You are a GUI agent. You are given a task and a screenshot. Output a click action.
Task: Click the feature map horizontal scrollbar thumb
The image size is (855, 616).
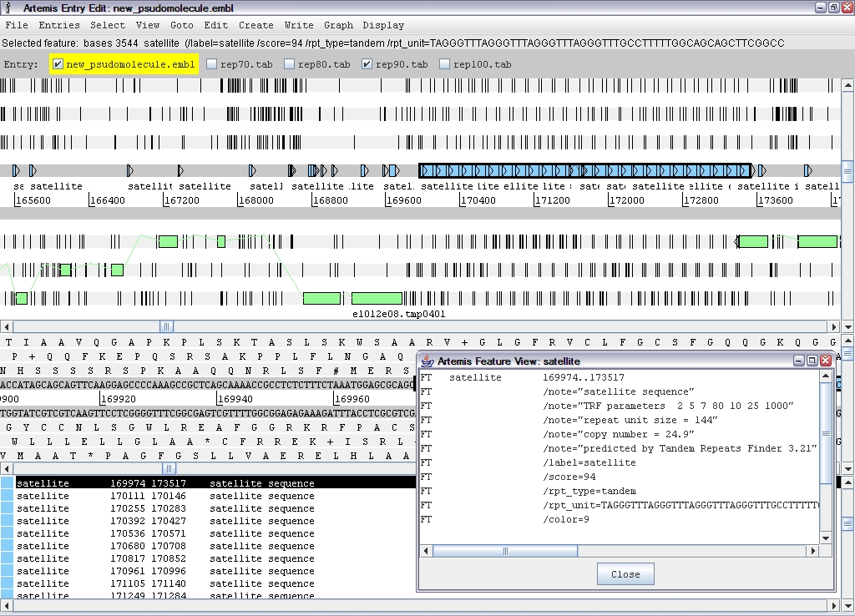(x=167, y=326)
